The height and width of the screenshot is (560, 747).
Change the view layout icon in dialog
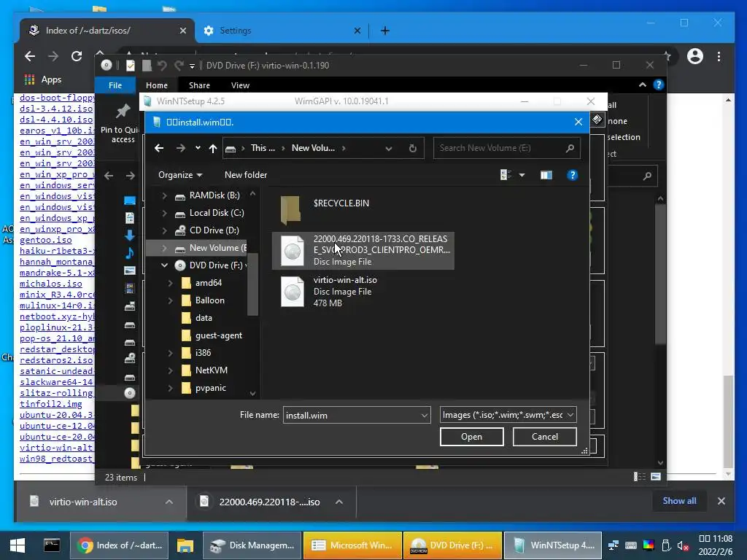(x=506, y=175)
